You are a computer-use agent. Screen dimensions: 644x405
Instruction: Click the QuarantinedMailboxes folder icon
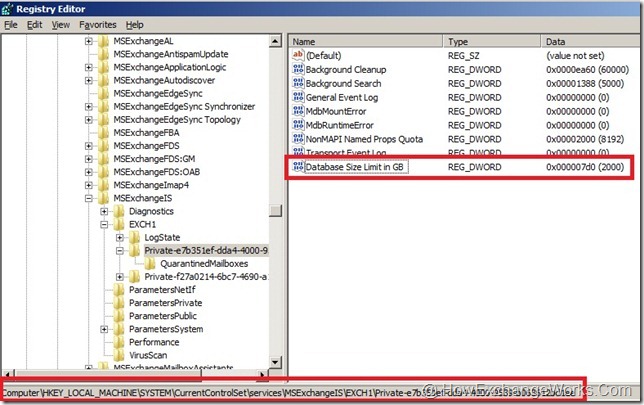150,264
